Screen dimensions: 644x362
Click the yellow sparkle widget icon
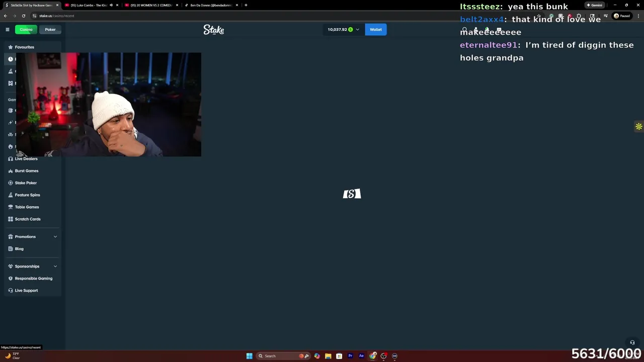click(638, 127)
